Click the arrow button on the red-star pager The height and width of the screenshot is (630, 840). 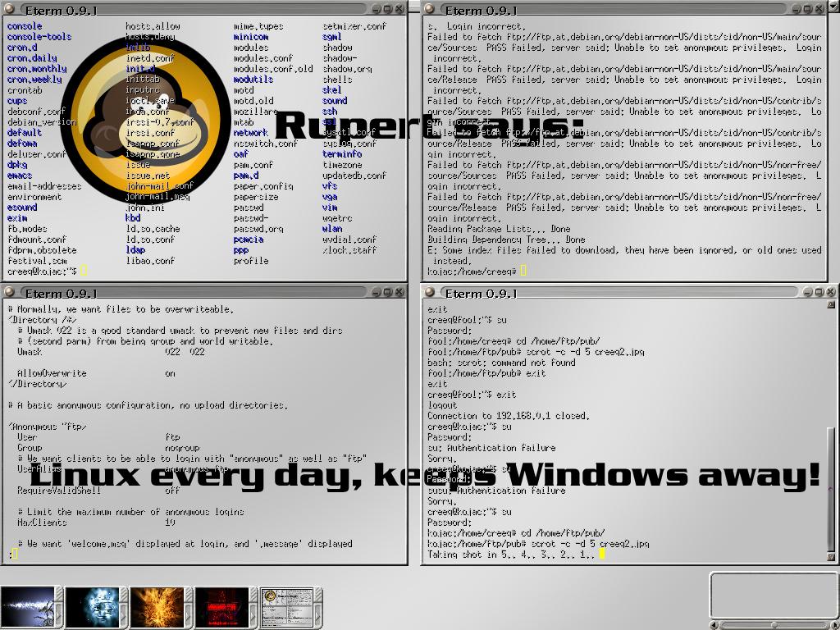[254, 614]
